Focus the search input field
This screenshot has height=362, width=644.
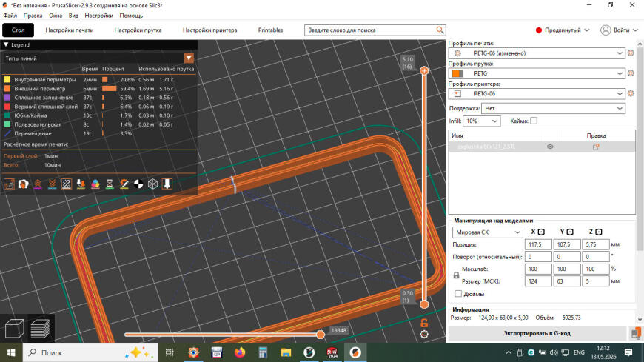pyautogui.click(x=372, y=30)
